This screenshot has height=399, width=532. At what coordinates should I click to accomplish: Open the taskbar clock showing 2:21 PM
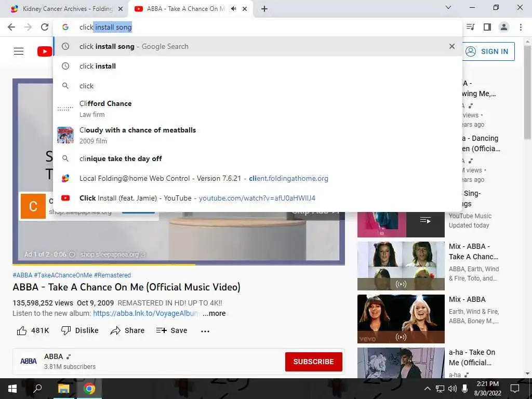(x=487, y=389)
